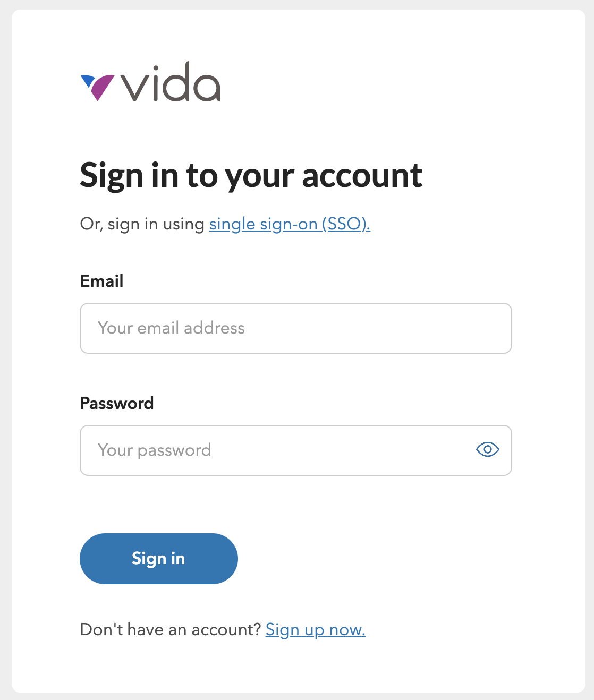Viewport: 594px width, 700px height.
Task: Reveal typed password with the eye icon
Action: (x=487, y=450)
